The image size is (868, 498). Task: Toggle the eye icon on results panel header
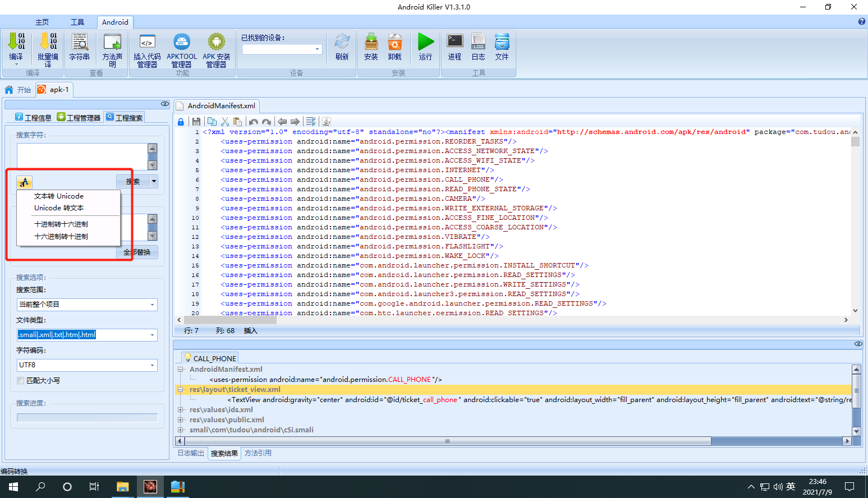(x=858, y=344)
